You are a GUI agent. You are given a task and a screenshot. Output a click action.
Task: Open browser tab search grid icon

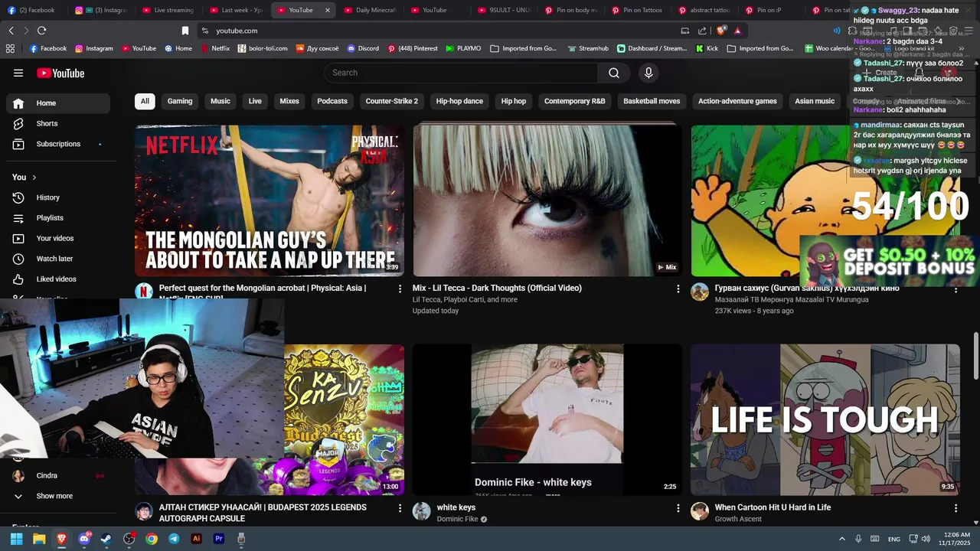pos(10,48)
